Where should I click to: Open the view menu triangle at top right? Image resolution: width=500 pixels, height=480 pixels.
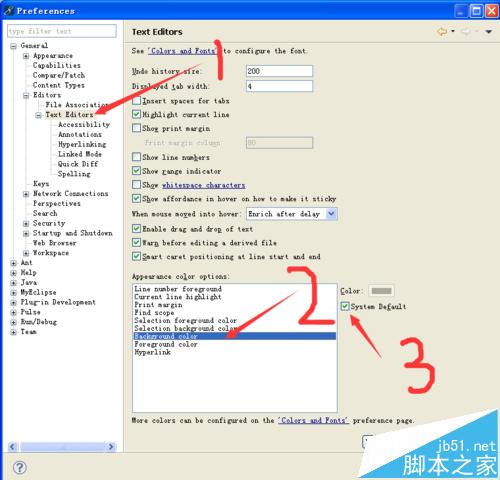489,32
